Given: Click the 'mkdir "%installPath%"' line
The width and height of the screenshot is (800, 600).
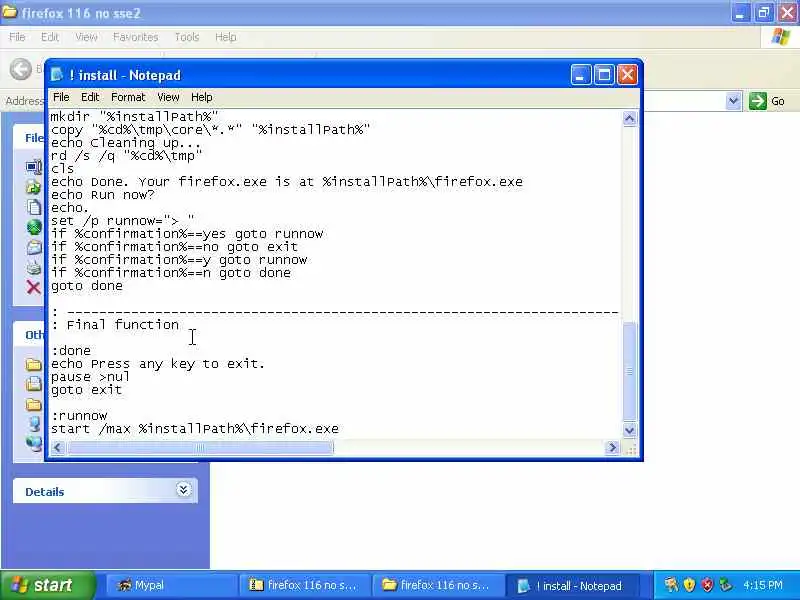Looking at the screenshot, I should [x=134, y=116].
